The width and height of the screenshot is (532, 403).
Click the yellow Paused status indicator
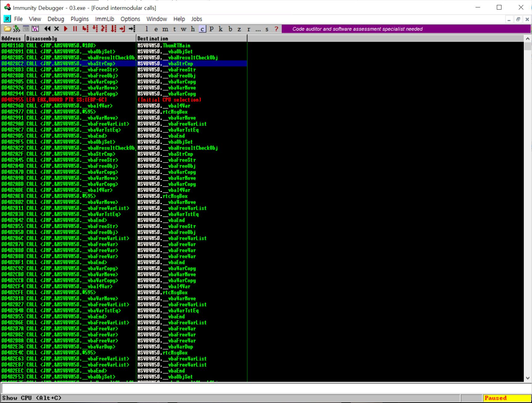click(x=507, y=398)
